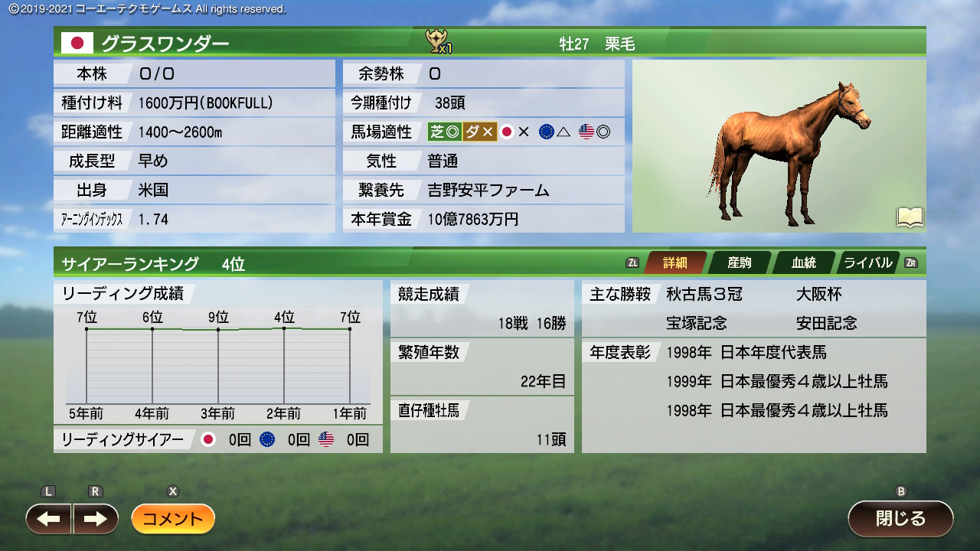Open the コメント button
980x551 pixels.
click(x=173, y=519)
